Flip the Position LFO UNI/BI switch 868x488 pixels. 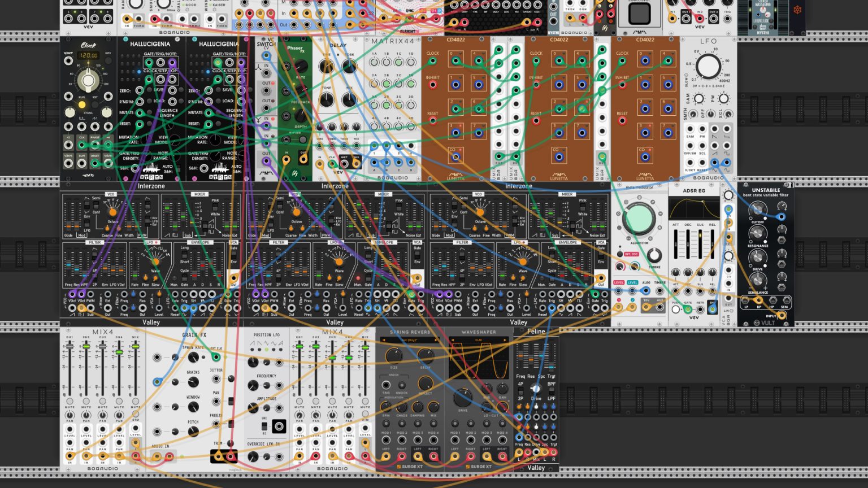(264, 425)
